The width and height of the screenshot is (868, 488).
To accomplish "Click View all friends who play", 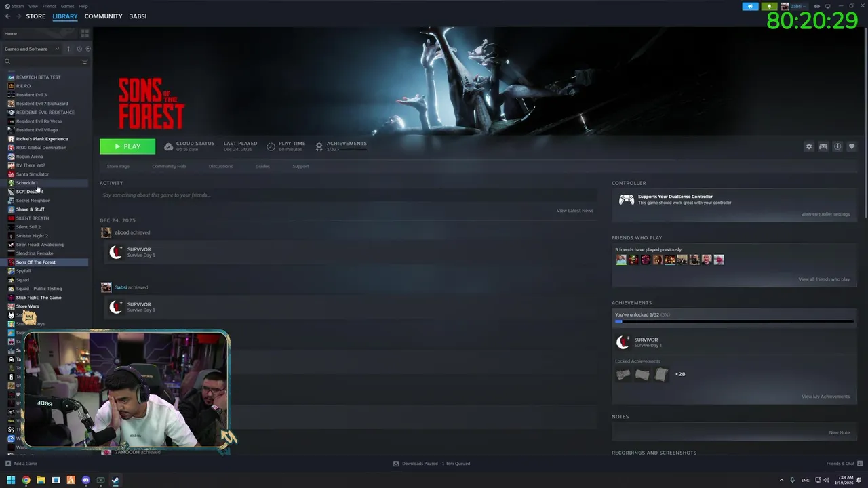I will pos(824,279).
